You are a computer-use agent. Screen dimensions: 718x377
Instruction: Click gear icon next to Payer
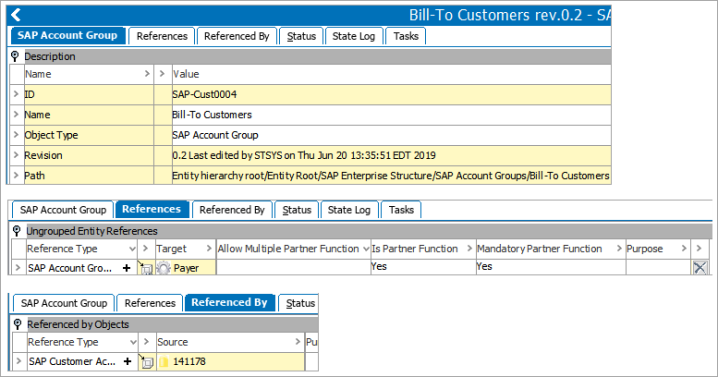point(163,268)
